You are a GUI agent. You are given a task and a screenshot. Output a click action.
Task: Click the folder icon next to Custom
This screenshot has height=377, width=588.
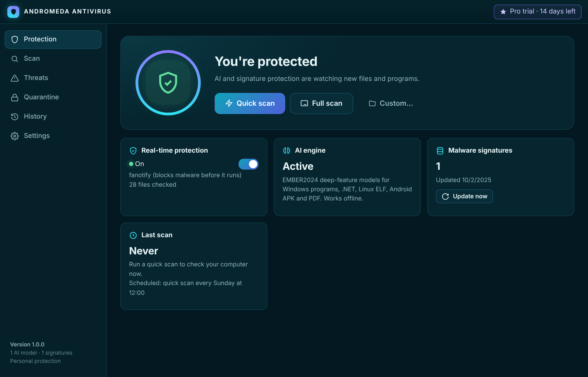372,103
